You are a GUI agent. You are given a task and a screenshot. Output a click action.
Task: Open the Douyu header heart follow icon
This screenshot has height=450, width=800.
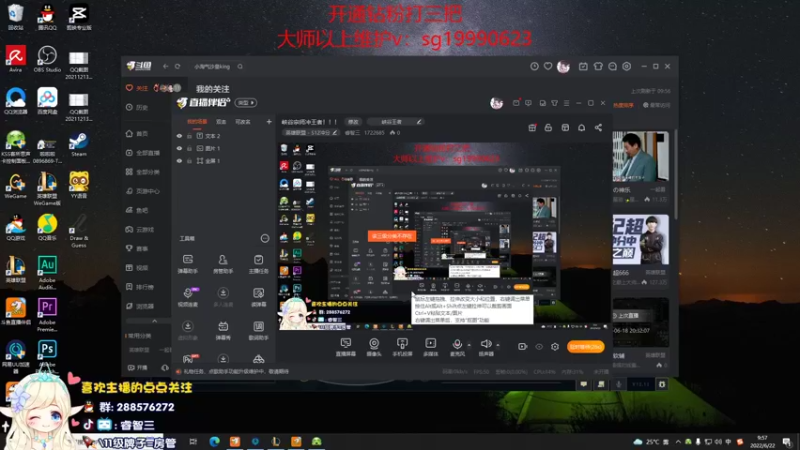pyautogui.click(x=548, y=66)
